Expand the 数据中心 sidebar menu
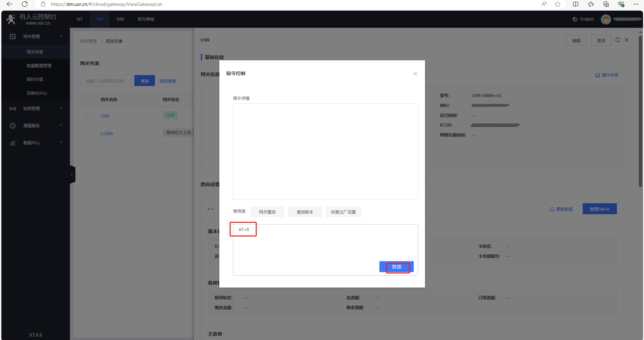This screenshot has width=644, height=340. click(36, 143)
